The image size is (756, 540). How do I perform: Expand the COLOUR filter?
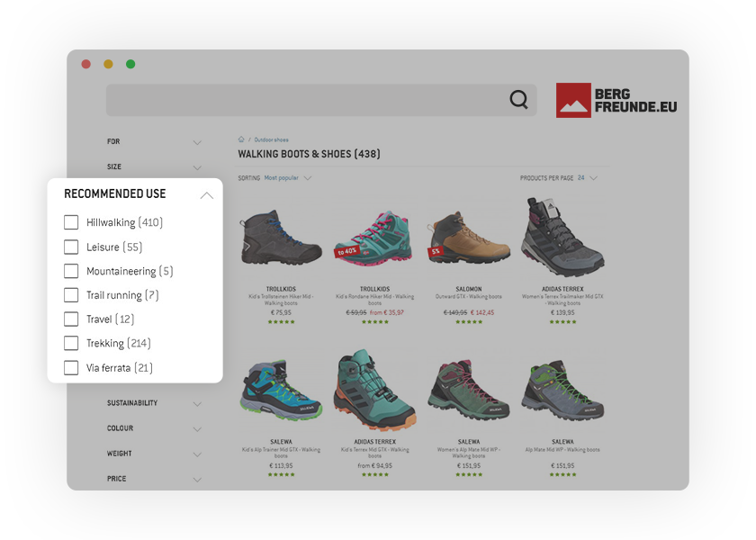pyautogui.click(x=197, y=428)
